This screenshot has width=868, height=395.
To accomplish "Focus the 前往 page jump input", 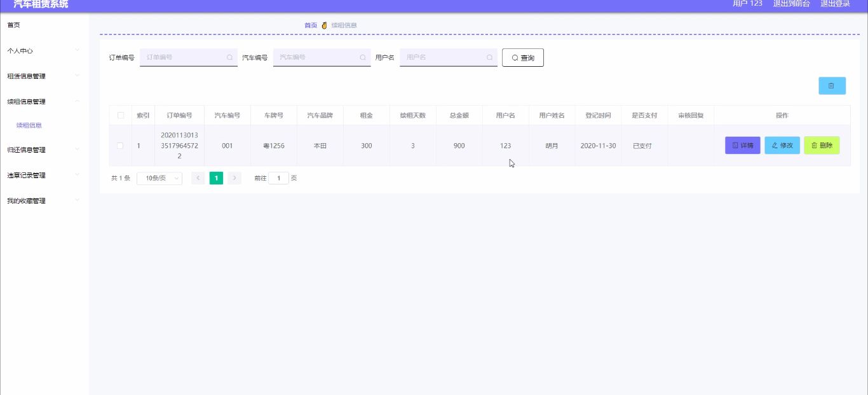I will click(x=278, y=178).
